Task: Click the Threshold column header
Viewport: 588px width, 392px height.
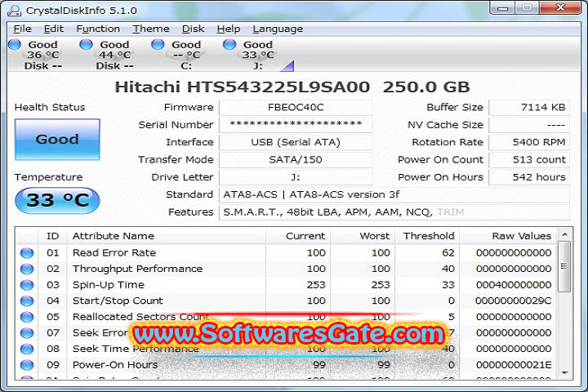Action: pos(427,236)
